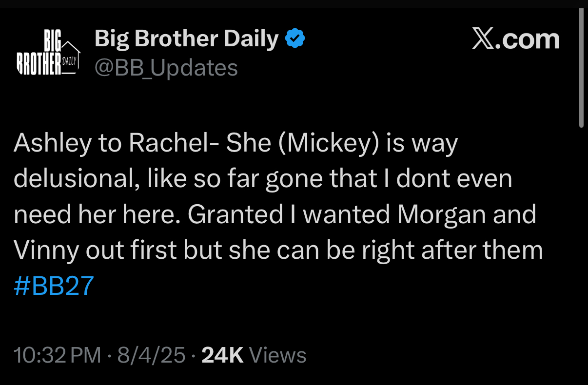588x385 pixels.
Task: Click the vertical scrollbar thumb
Action: (x=581, y=68)
